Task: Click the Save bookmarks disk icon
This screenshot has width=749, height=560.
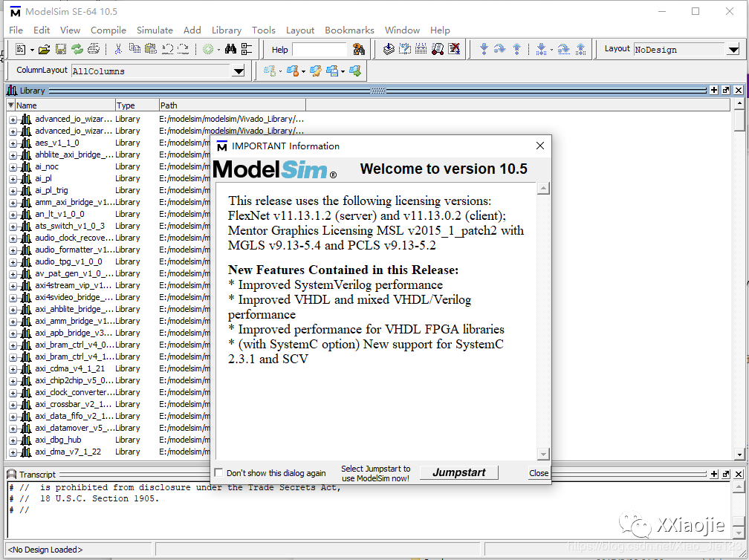Action: (x=332, y=71)
